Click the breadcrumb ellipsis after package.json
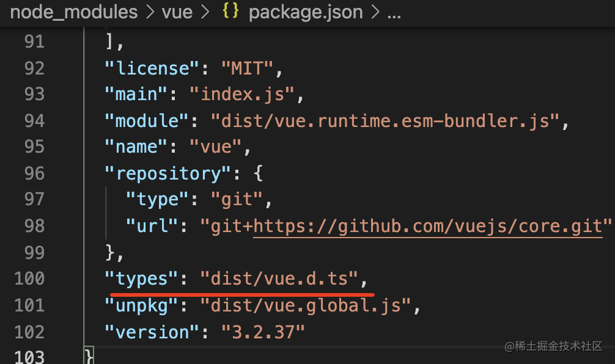 pos(394,15)
